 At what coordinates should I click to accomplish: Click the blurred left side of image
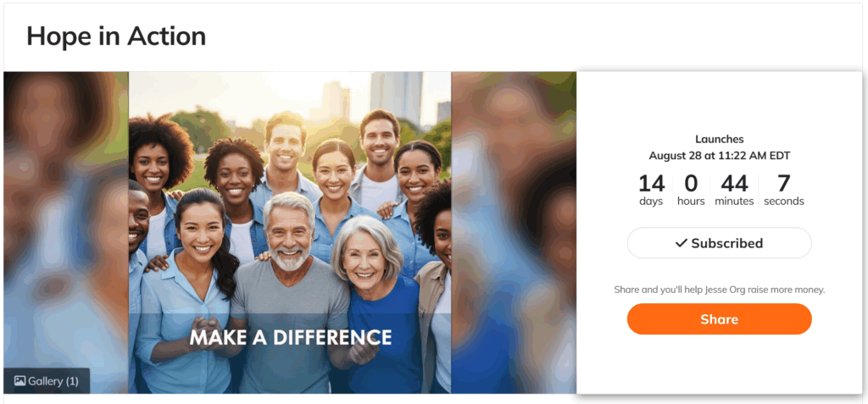[x=66, y=221]
